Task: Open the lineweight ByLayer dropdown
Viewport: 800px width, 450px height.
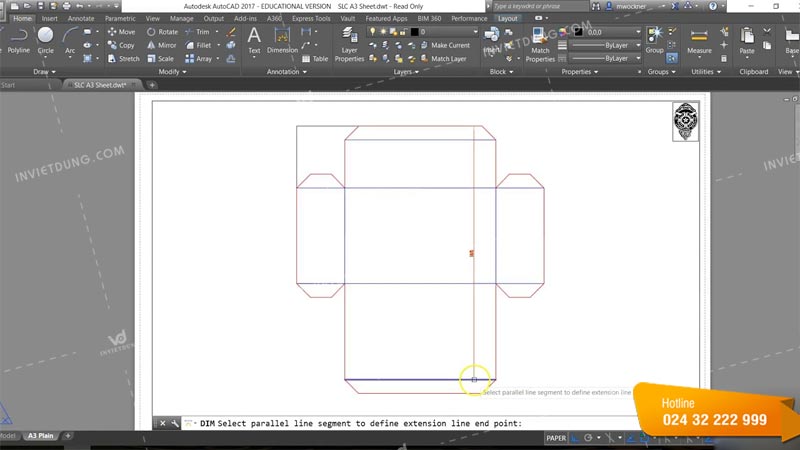Action: coord(605,45)
